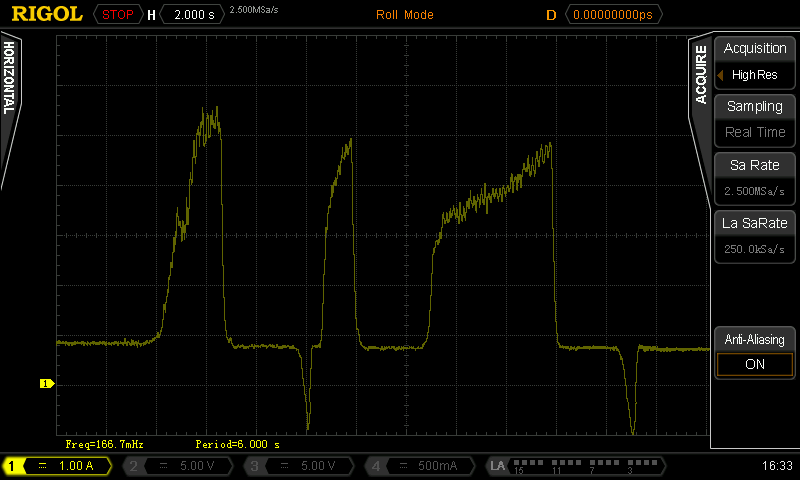The width and height of the screenshot is (800, 480).
Task: Click the La SaRate 250.0kSa/s menu item
Action: point(755,237)
